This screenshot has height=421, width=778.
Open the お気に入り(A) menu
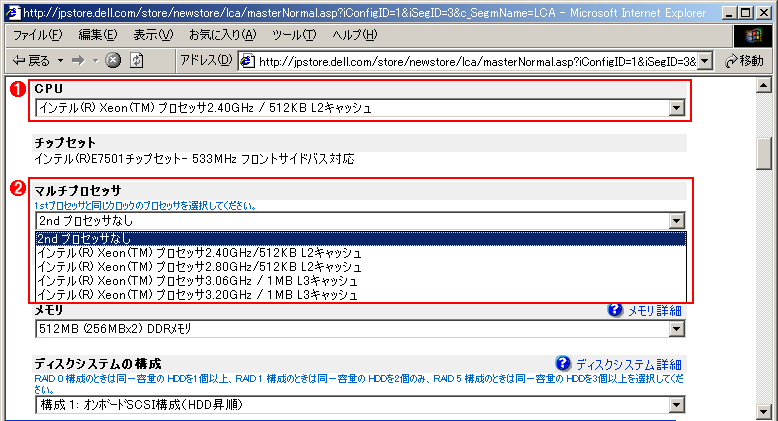coord(223,35)
